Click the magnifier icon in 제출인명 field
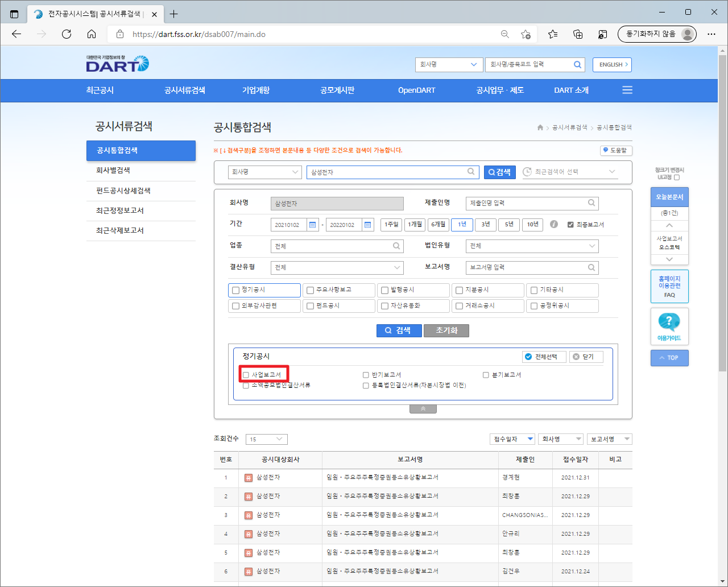Viewport: 728px width, 587px height. pos(591,202)
